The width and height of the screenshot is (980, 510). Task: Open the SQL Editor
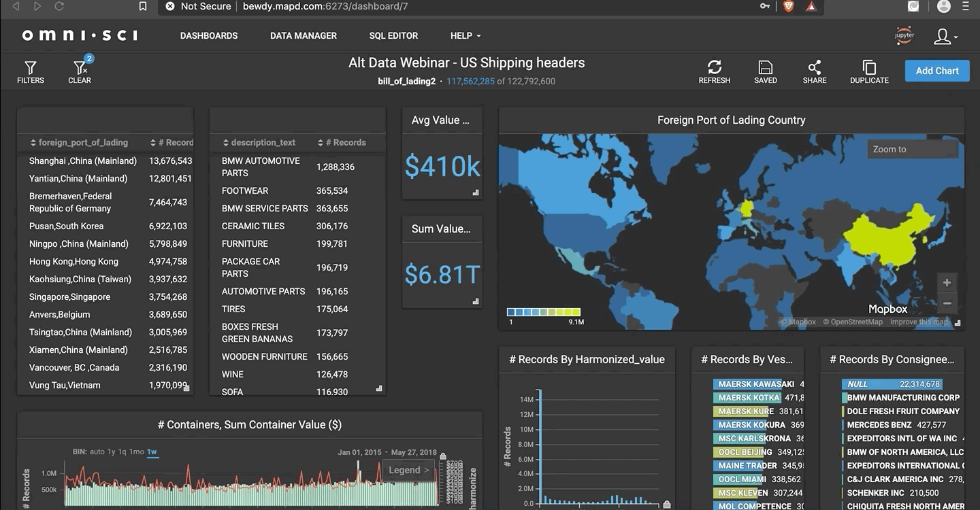[393, 36]
